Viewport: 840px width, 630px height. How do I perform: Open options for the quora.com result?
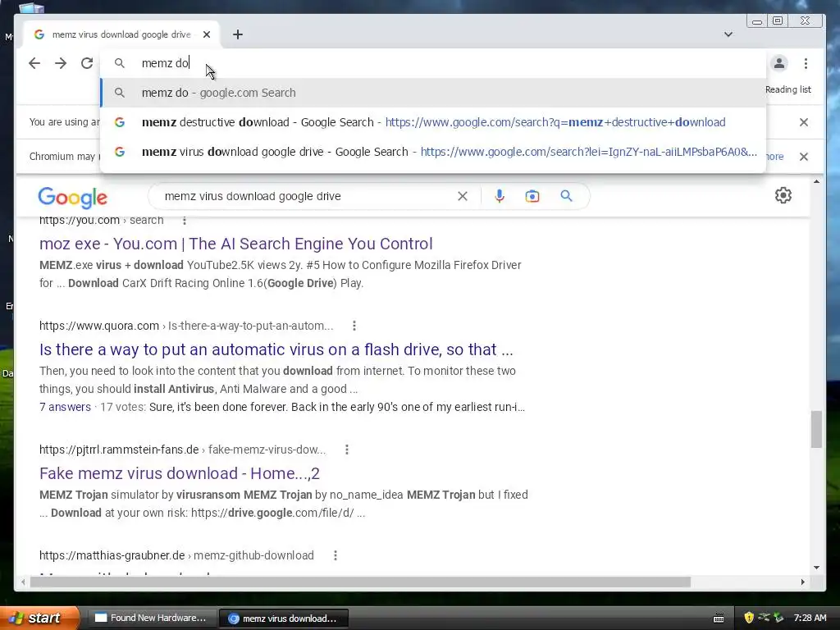pyautogui.click(x=354, y=326)
